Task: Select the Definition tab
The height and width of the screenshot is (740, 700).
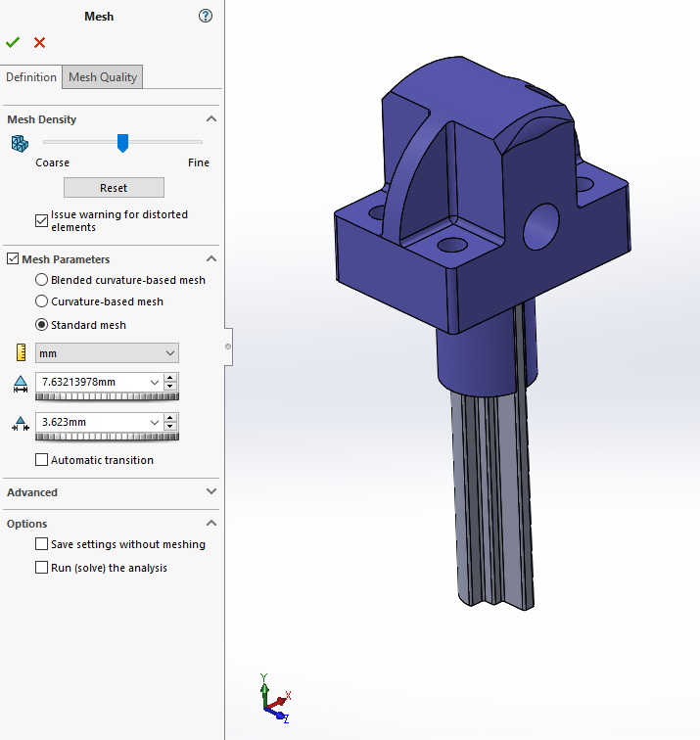Action: point(31,77)
